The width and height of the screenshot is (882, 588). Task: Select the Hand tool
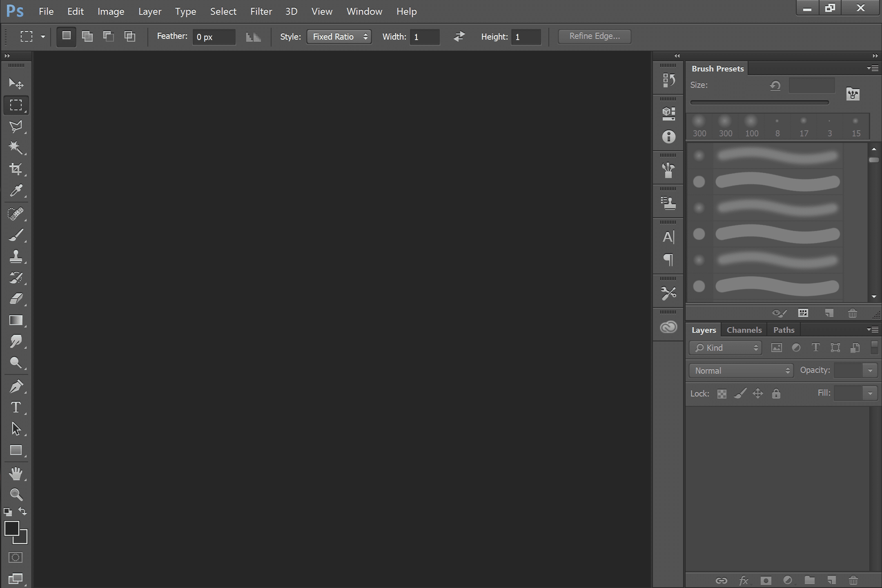(16, 473)
